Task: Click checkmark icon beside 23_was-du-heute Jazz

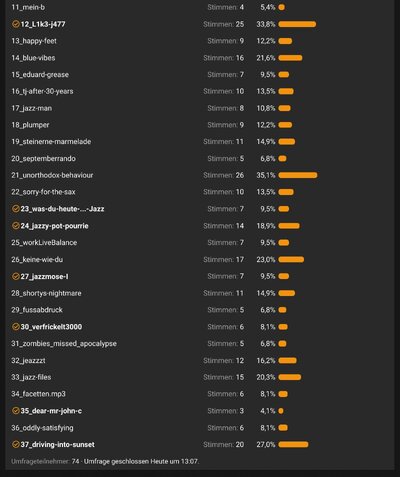Action: [x=15, y=209]
